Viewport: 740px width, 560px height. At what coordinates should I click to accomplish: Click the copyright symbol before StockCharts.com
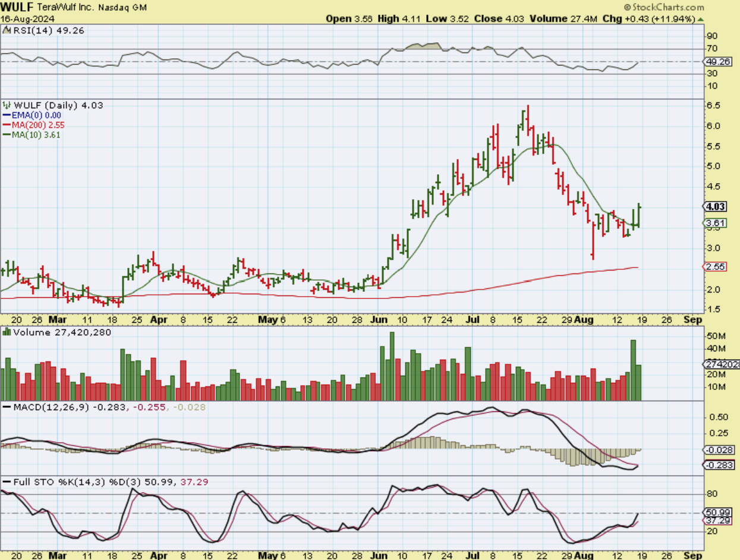click(628, 8)
